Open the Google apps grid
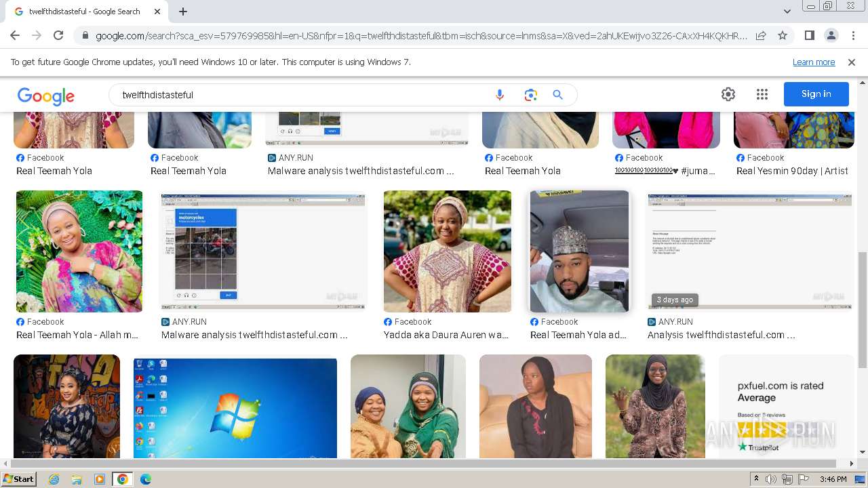The image size is (868, 488). coord(762,94)
